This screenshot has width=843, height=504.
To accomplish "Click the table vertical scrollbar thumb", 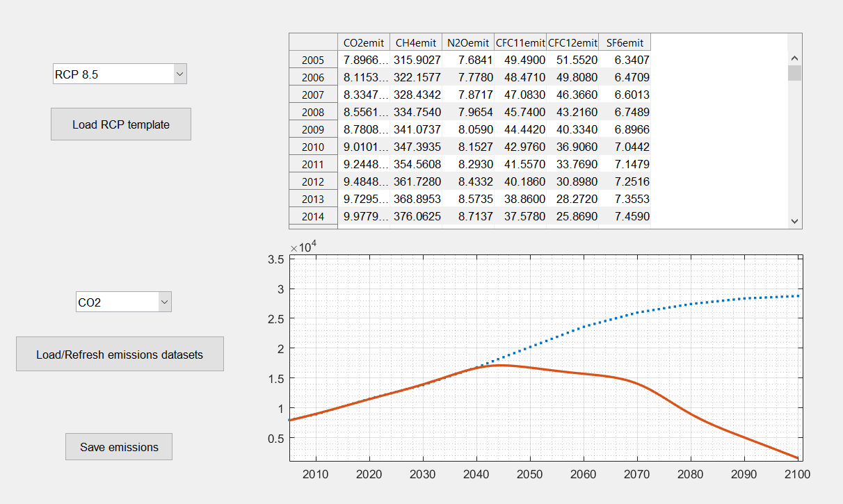I will coord(795,73).
